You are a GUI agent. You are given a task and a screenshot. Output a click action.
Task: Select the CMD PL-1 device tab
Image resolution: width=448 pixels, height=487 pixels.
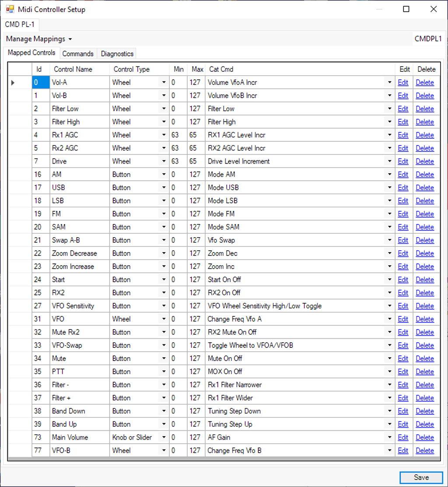pyautogui.click(x=20, y=24)
